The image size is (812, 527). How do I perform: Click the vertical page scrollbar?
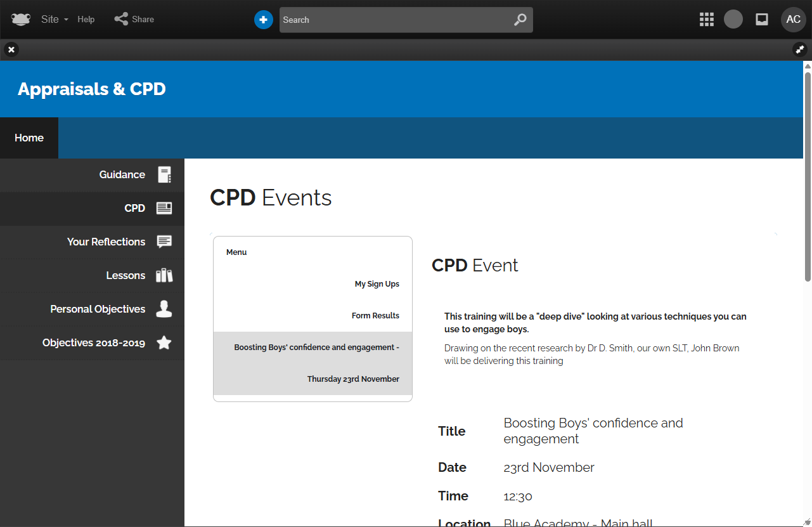tap(808, 171)
